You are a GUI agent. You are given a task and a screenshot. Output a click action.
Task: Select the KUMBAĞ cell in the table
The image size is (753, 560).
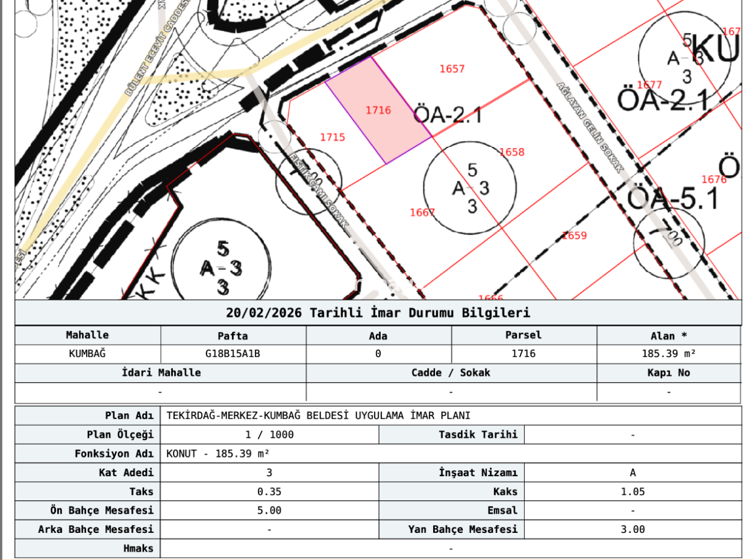[86, 354]
